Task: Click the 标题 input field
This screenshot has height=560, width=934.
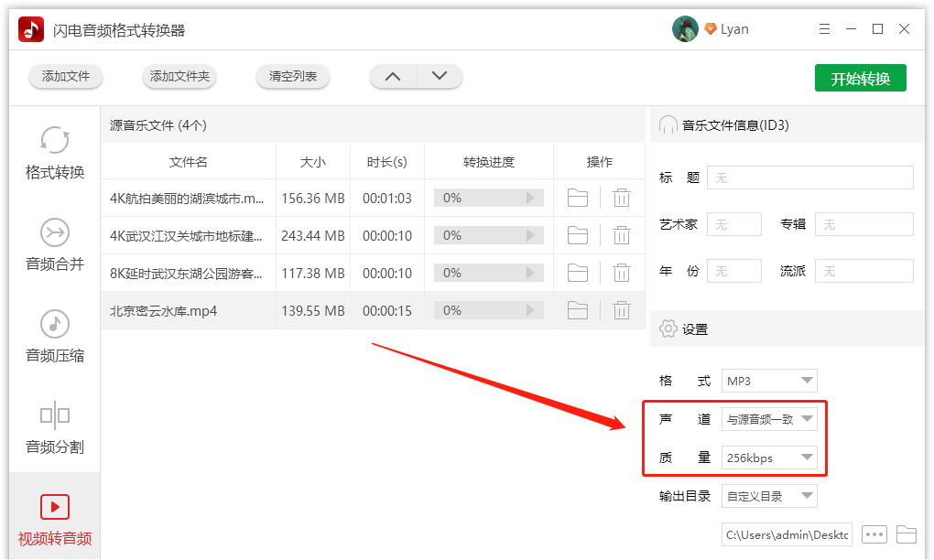Action: 810,178
